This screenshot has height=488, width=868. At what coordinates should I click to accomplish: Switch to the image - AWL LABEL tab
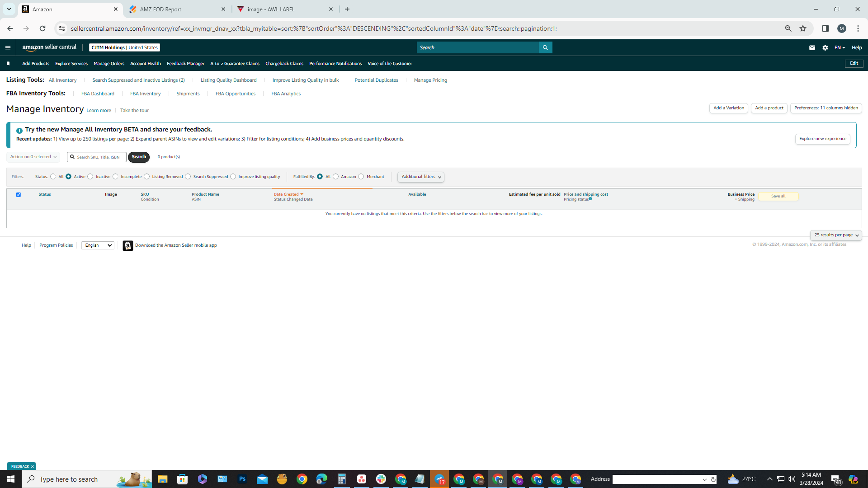pyautogui.click(x=285, y=9)
